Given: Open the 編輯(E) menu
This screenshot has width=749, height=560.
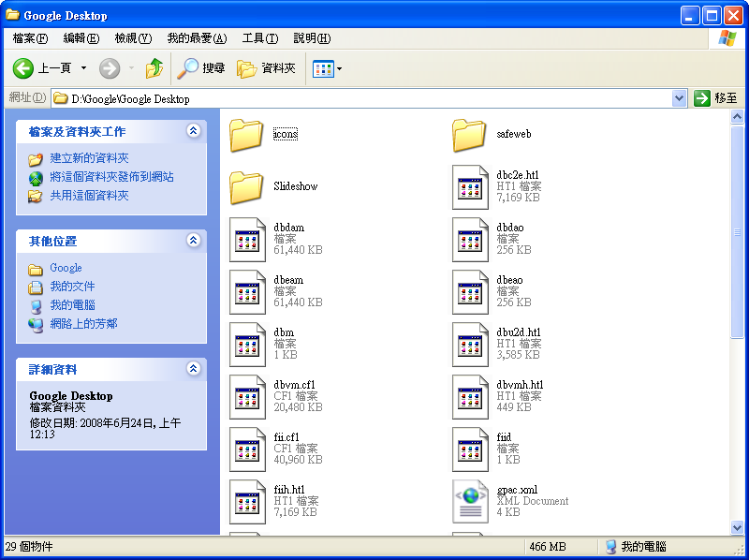Looking at the screenshot, I should pos(81,38).
